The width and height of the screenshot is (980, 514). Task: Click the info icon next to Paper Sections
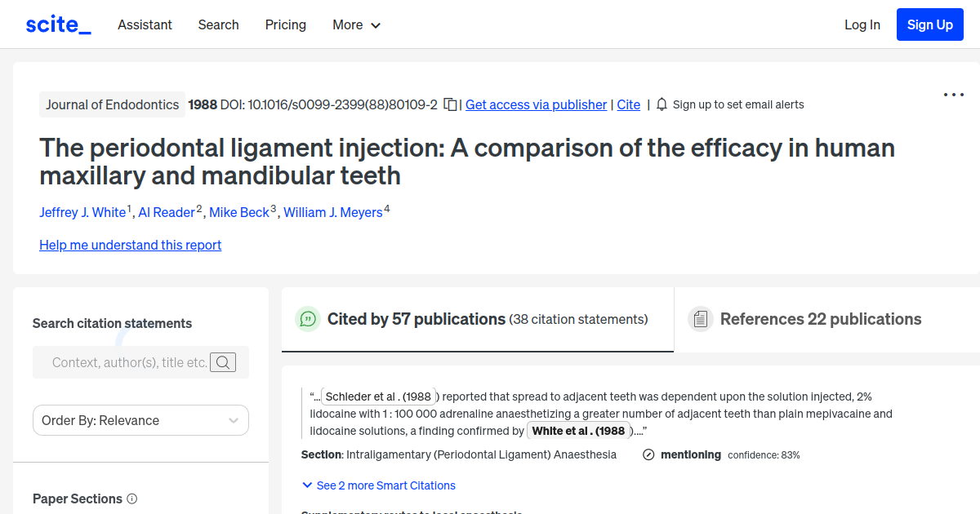tap(132, 498)
